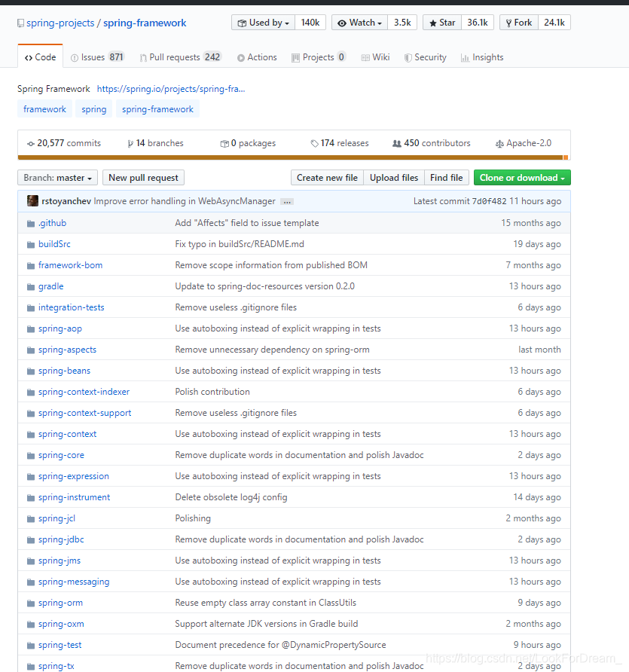Click the Find file button
The image size is (629, 672).
click(447, 178)
